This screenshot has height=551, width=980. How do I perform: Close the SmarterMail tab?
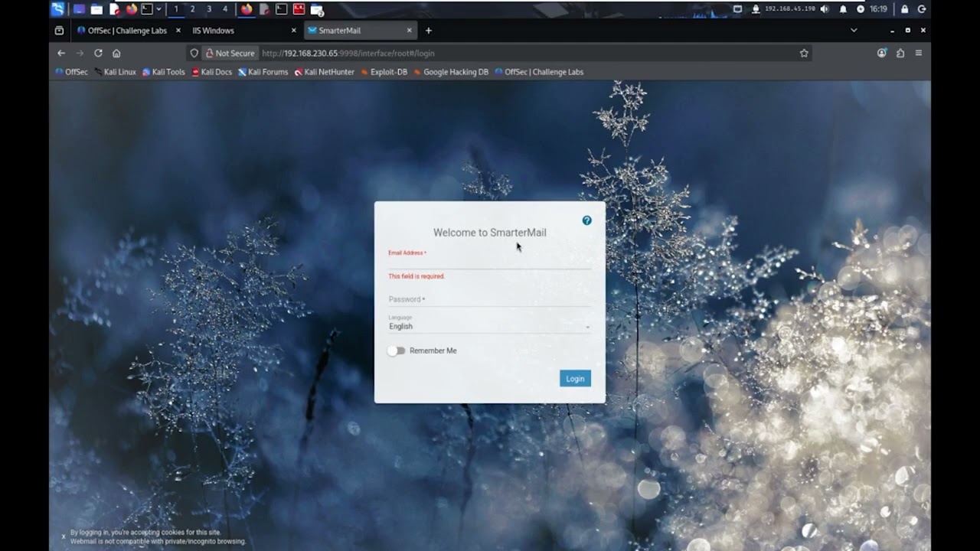click(409, 31)
